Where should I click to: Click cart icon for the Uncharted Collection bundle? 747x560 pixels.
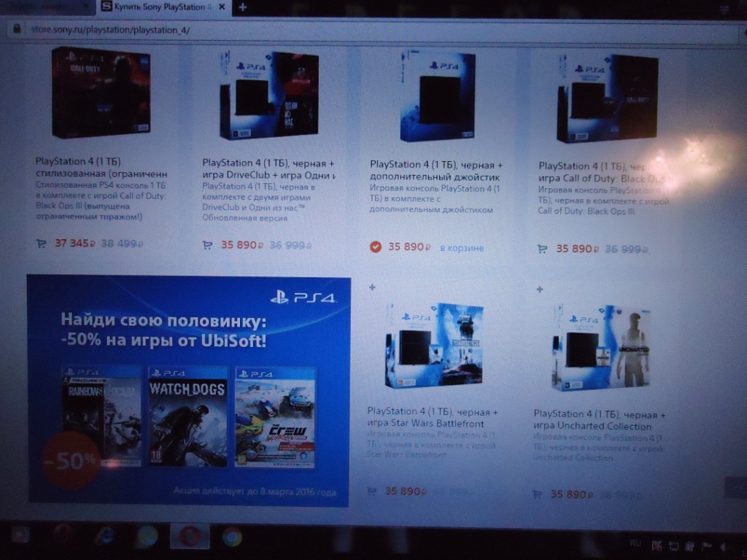tap(538, 494)
